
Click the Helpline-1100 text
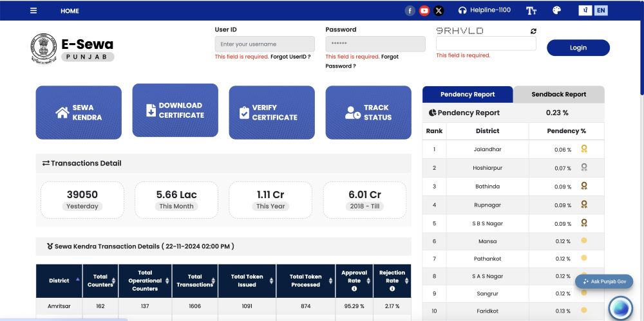click(x=490, y=10)
